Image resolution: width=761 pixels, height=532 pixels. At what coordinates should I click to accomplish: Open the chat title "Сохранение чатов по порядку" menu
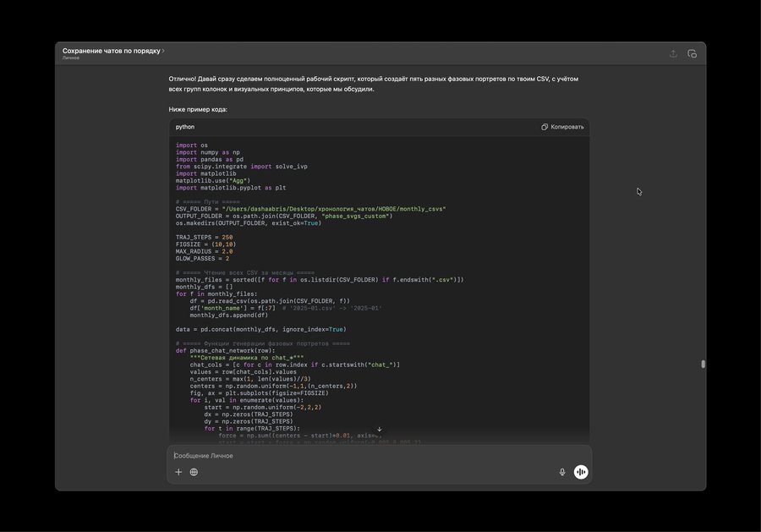click(113, 51)
